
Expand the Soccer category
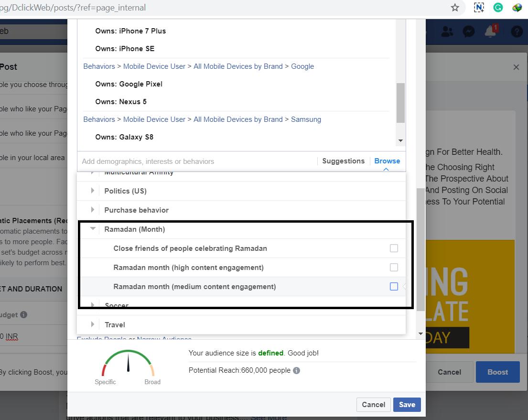93,305
